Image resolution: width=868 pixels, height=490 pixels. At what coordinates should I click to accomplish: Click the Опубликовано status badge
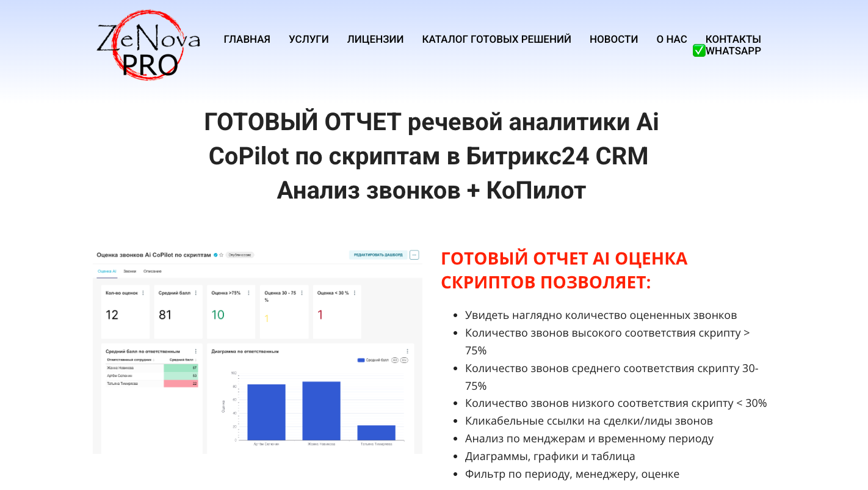[240, 255]
